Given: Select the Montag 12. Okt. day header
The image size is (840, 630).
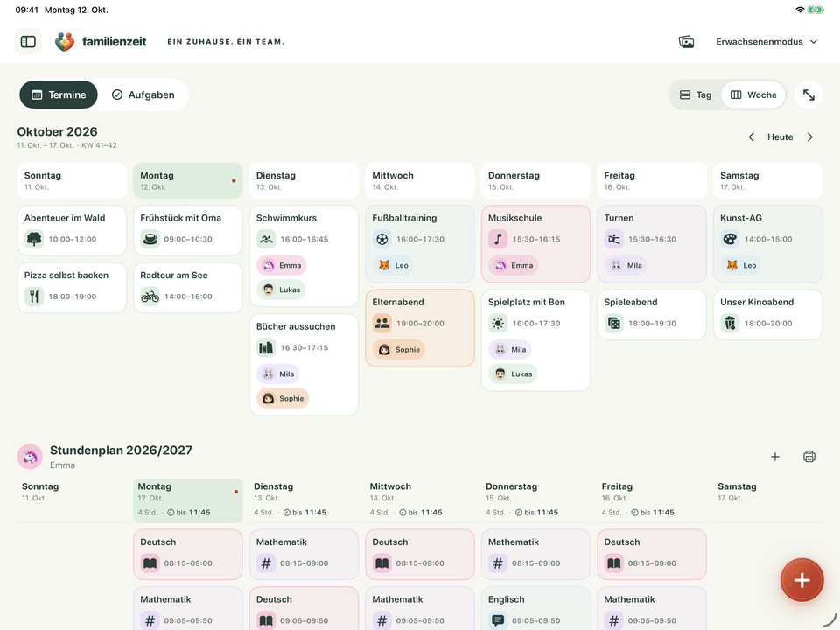Looking at the screenshot, I should (x=188, y=180).
